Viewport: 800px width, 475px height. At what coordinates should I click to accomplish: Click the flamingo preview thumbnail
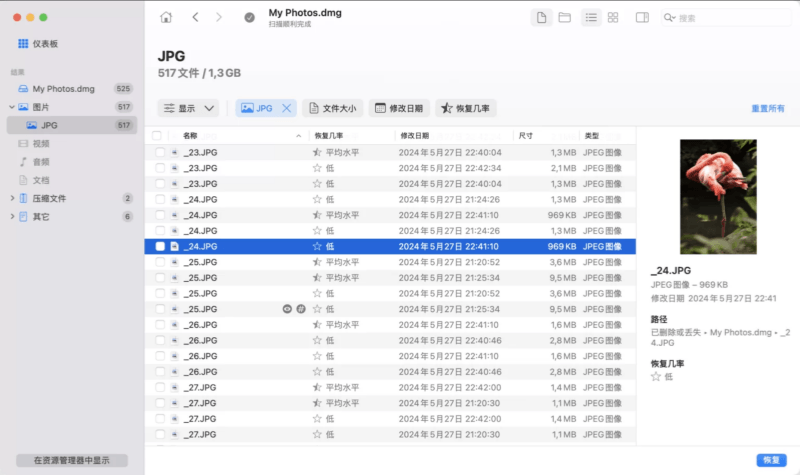click(718, 196)
